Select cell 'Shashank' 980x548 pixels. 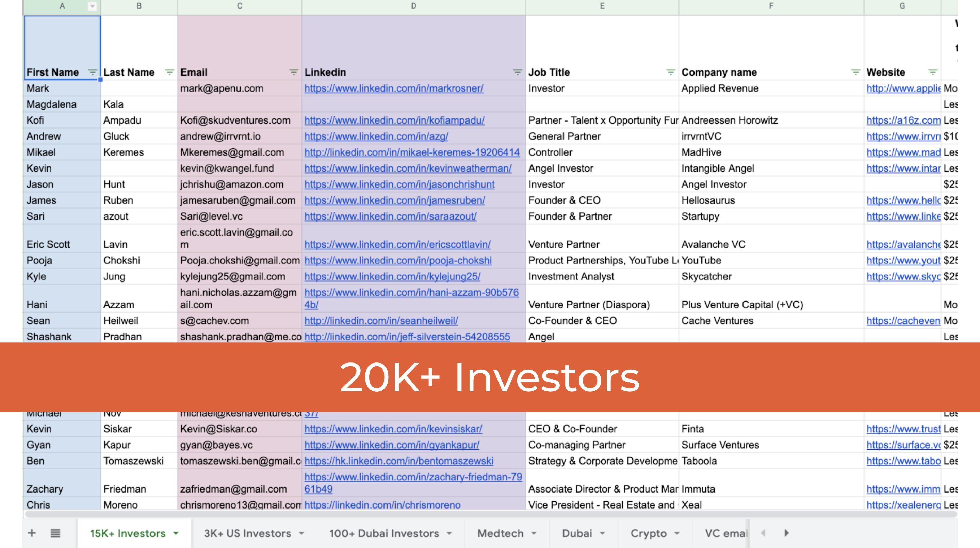click(62, 336)
